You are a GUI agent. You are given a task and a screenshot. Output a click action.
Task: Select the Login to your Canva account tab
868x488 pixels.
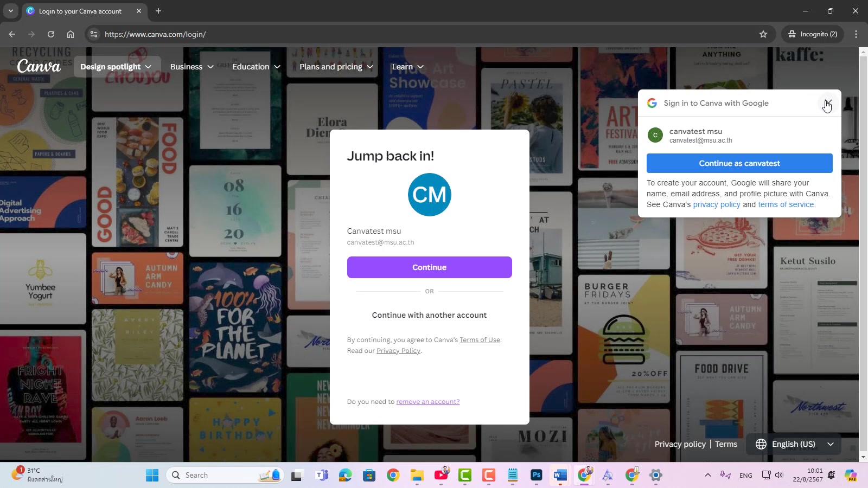point(80,11)
